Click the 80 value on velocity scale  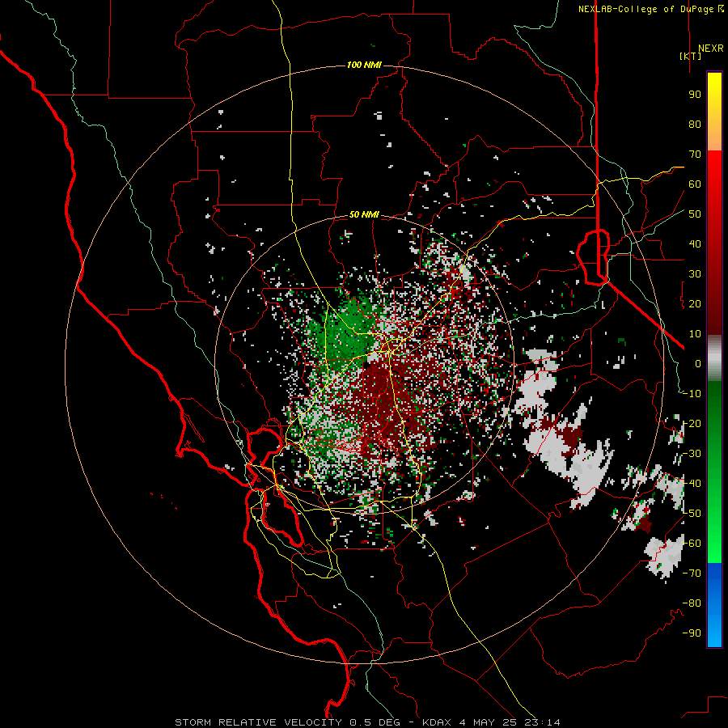(x=695, y=124)
